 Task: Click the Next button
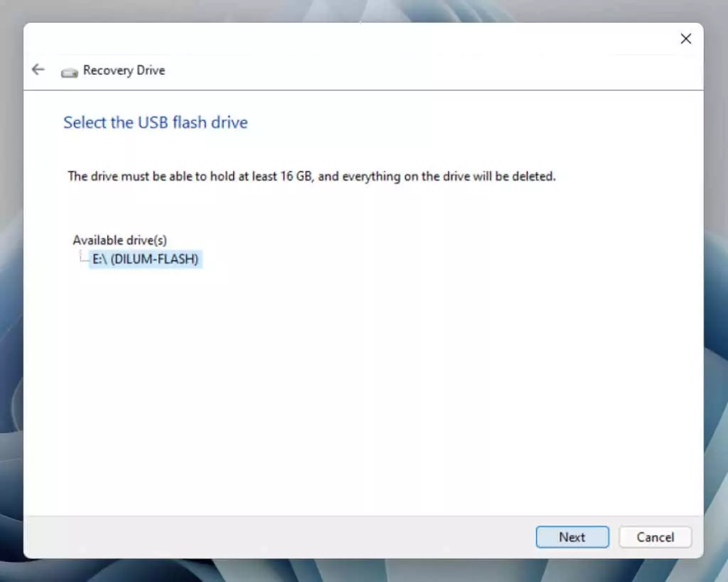[x=572, y=537]
